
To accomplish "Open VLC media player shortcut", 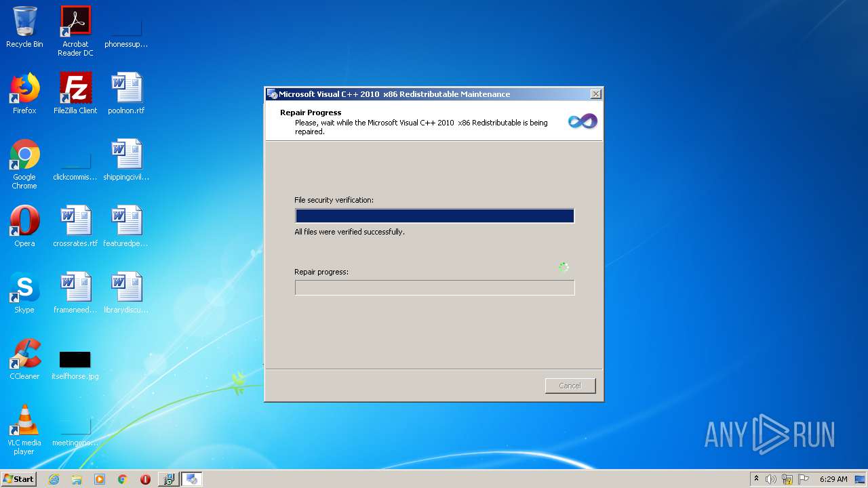I will coord(24,430).
